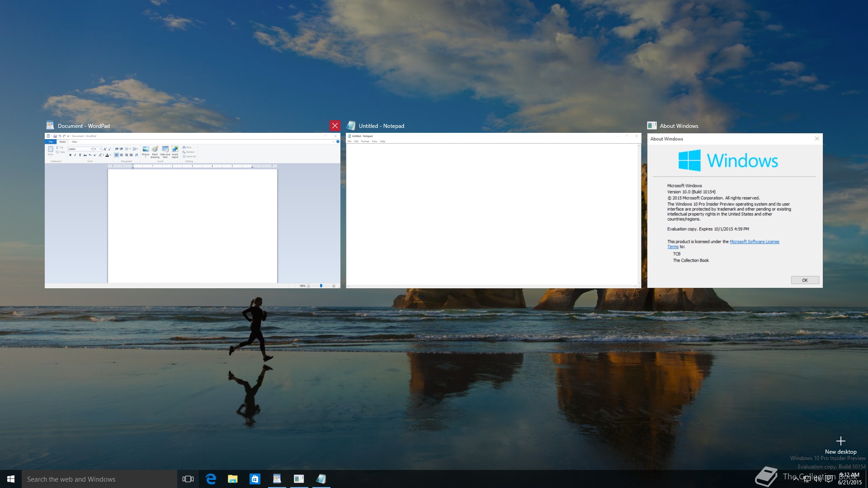Toggle the Task View taskbar button
The width and height of the screenshot is (868, 488).
(x=188, y=479)
